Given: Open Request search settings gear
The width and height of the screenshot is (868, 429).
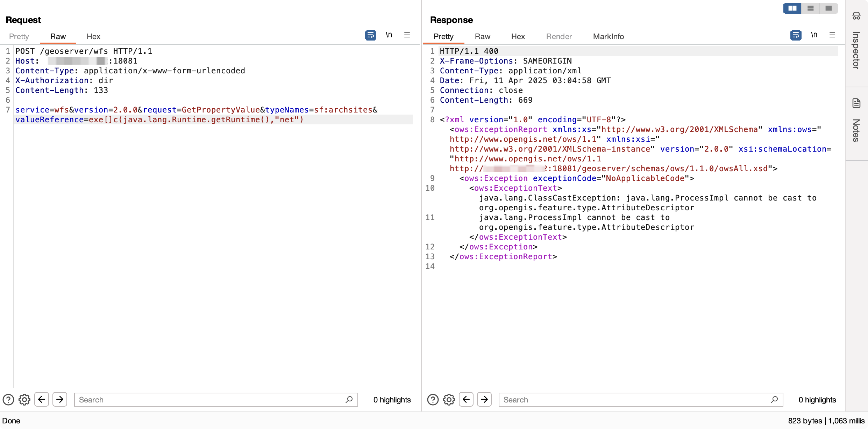Looking at the screenshot, I should pos(24,399).
